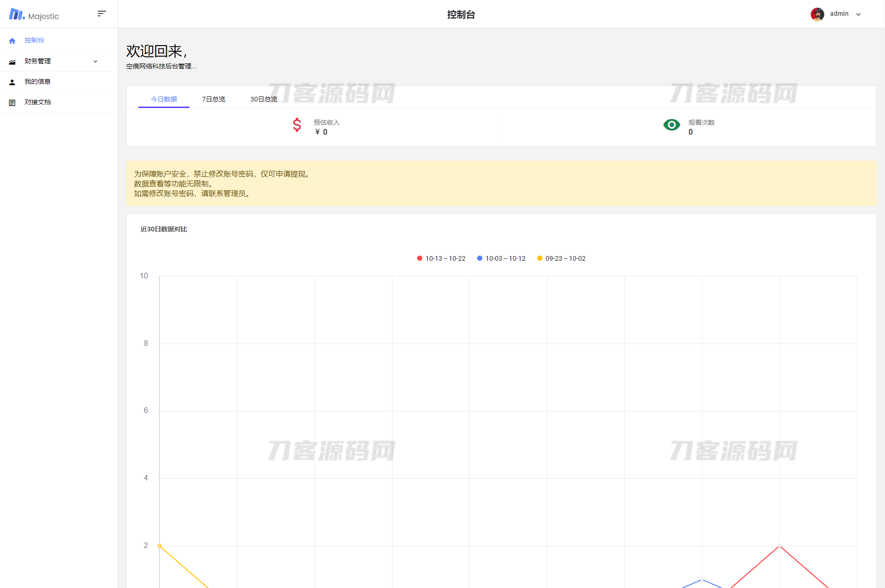Open the admin account dropdown arrow
The image size is (885, 588).
[x=858, y=14]
